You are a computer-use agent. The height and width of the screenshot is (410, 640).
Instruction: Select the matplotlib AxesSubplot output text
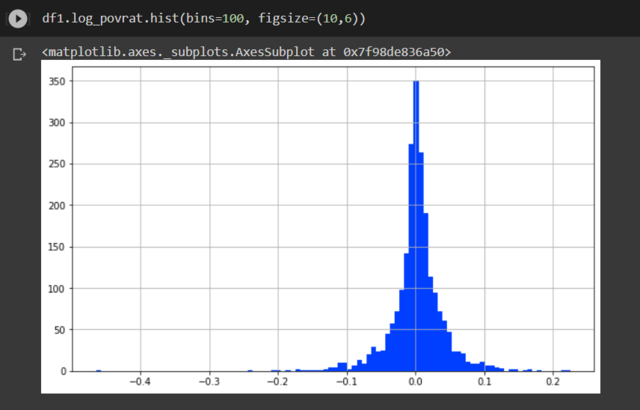247,52
